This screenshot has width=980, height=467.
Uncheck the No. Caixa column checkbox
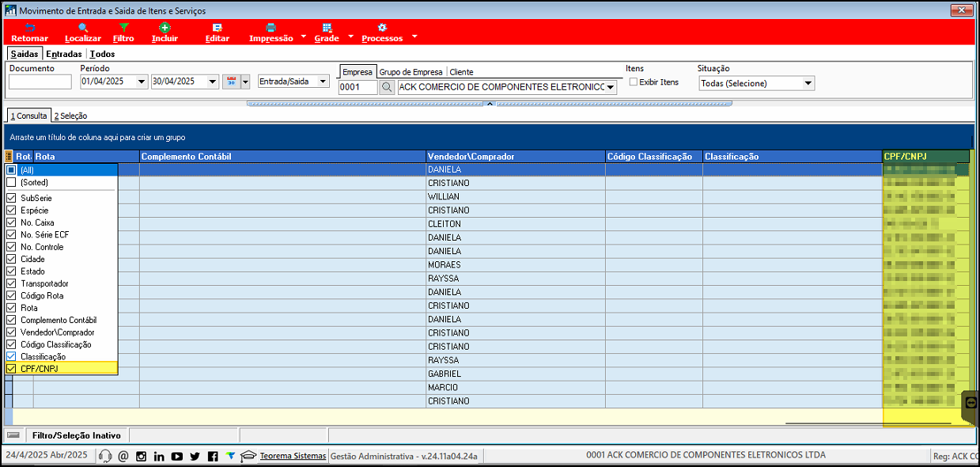[x=11, y=222]
